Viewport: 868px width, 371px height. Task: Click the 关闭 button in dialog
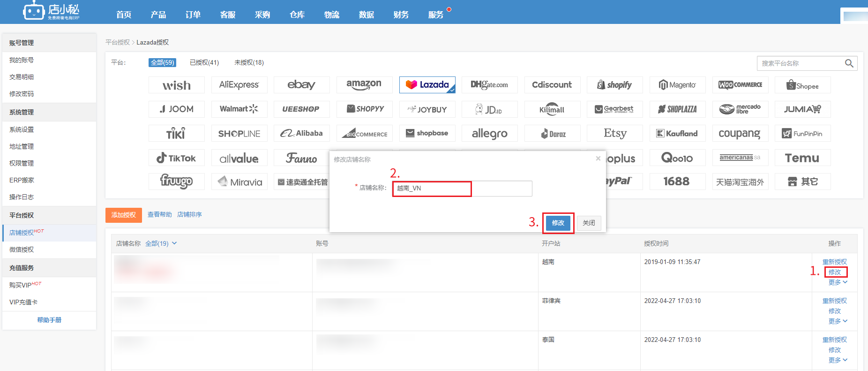pos(589,223)
